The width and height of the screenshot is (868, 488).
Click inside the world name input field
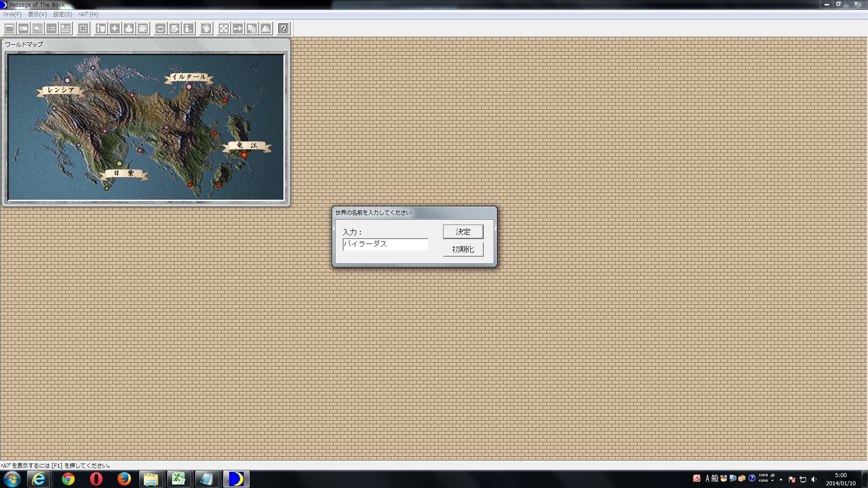click(384, 244)
